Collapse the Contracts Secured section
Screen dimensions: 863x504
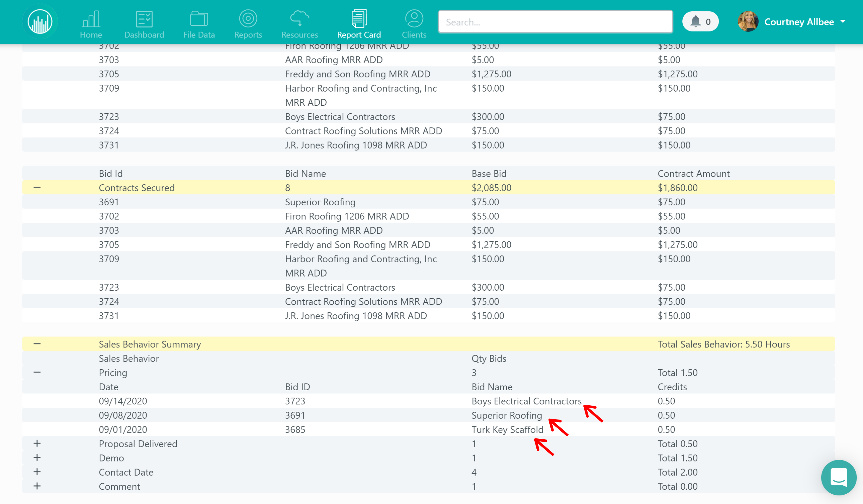pyautogui.click(x=37, y=188)
